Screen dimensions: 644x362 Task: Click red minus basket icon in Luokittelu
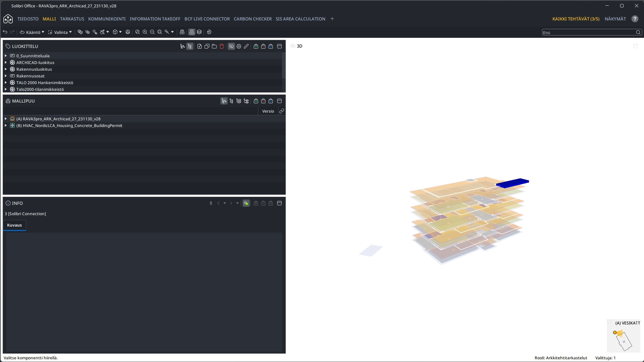(x=263, y=47)
